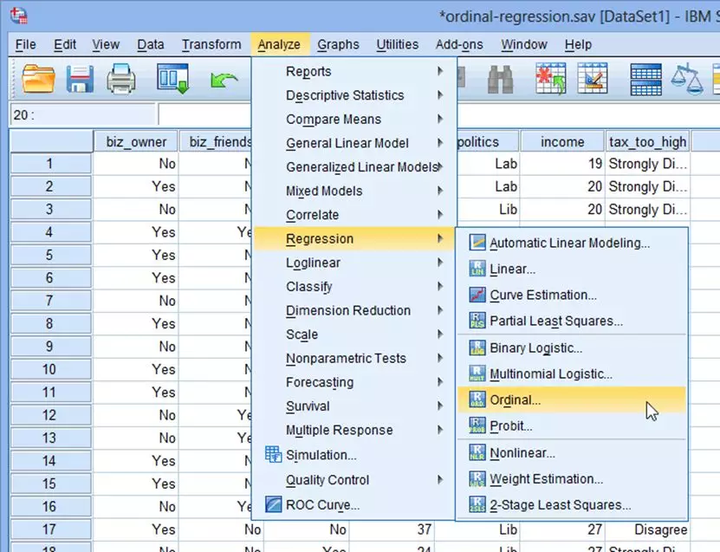Image resolution: width=720 pixels, height=552 pixels.
Task: Click the Weight Estimation icon
Action: [477, 479]
